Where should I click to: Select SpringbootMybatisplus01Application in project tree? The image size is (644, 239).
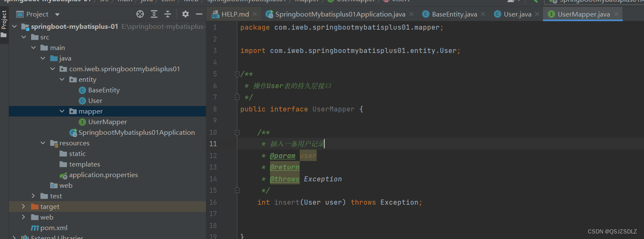[136, 133]
